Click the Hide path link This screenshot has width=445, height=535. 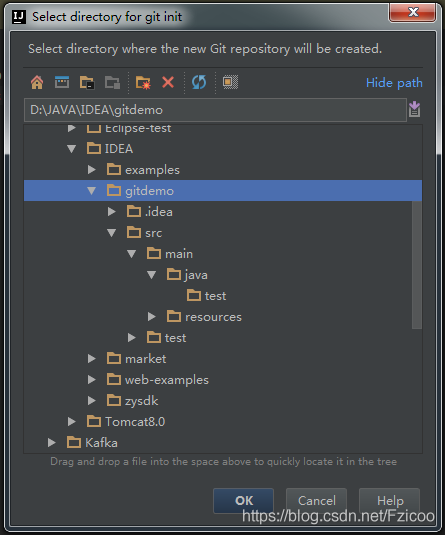tap(394, 83)
